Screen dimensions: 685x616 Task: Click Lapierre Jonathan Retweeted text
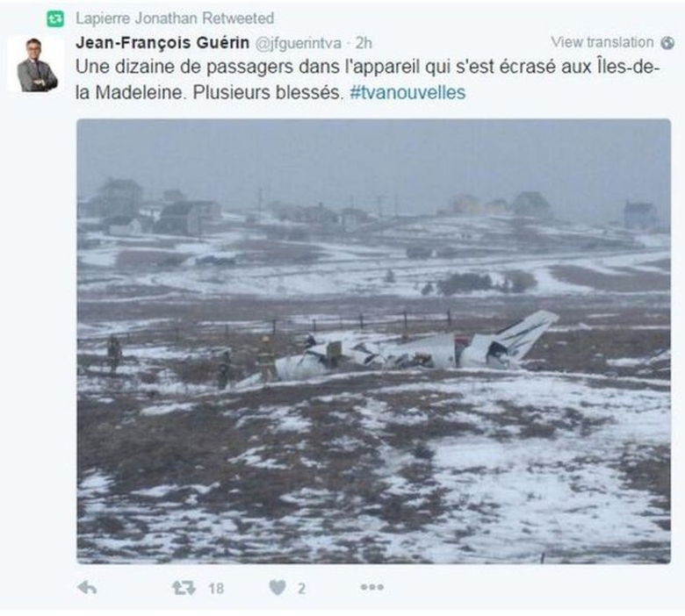pos(175,18)
